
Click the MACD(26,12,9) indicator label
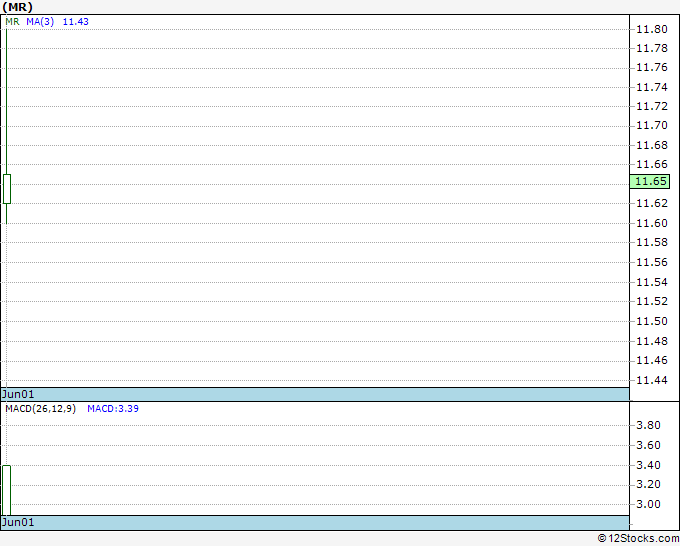click(40, 409)
